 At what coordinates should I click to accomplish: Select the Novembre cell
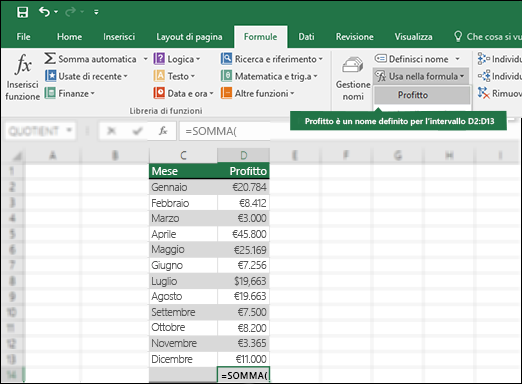pos(183,343)
